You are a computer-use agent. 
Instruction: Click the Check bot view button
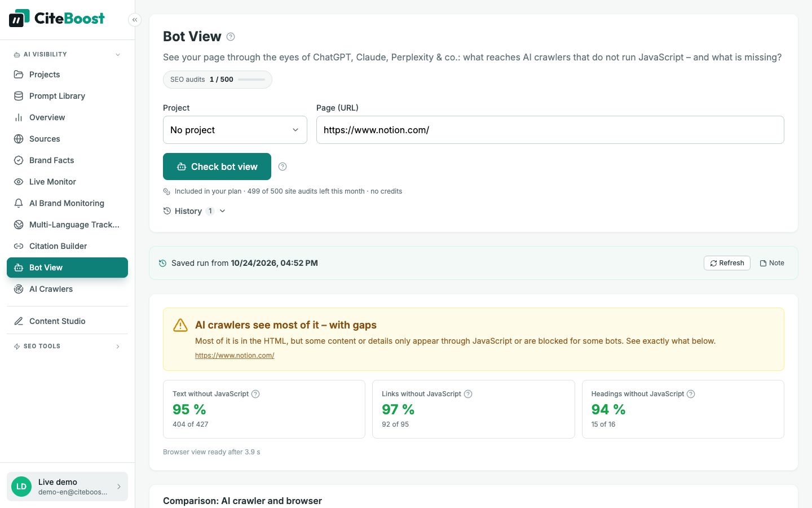pyautogui.click(x=217, y=167)
